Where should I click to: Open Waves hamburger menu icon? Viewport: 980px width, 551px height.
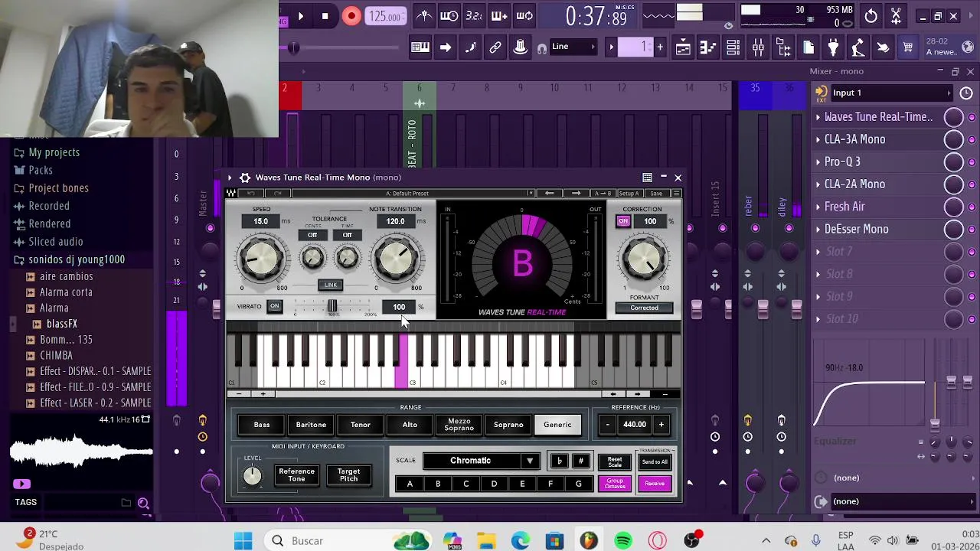[x=676, y=194]
